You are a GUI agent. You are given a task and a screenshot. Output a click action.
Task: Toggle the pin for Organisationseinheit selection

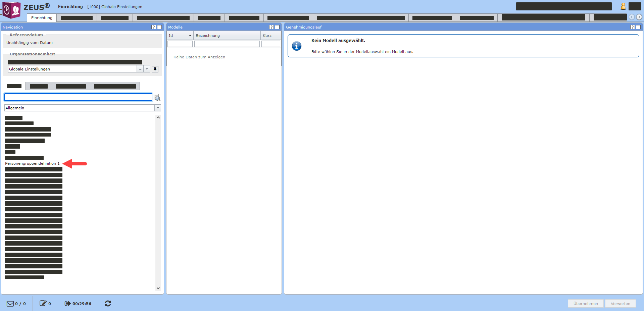pos(155,69)
